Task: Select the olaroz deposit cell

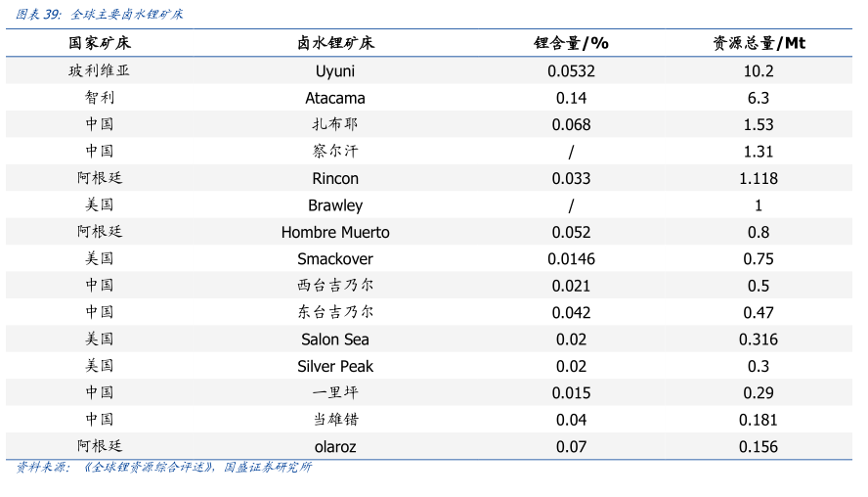Action: tap(335, 446)
